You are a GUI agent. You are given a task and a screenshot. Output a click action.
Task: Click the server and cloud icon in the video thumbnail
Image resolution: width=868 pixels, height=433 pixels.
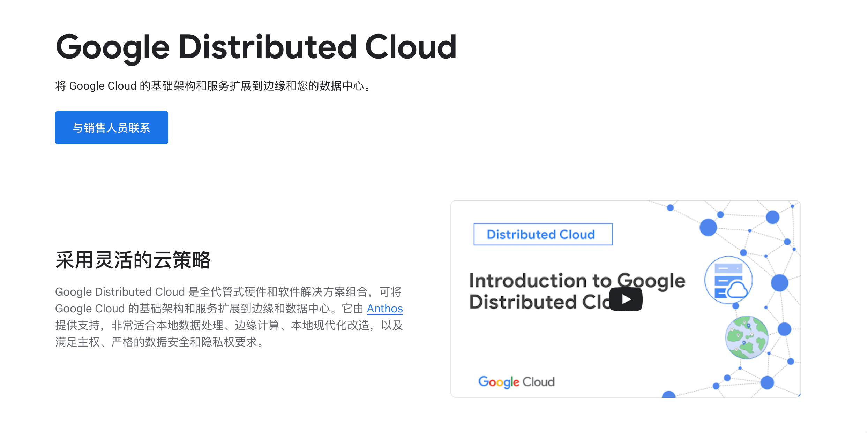pyautogui.click(x=728, y=280)
